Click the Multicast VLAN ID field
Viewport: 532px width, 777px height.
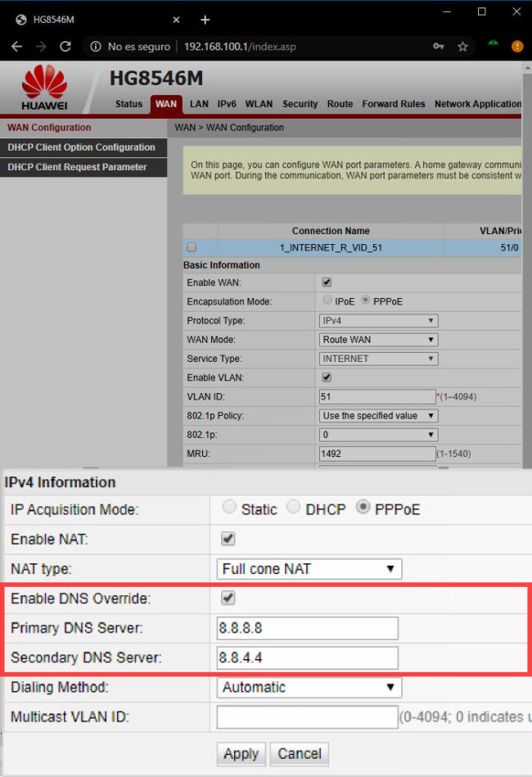(x=307, y=717)
